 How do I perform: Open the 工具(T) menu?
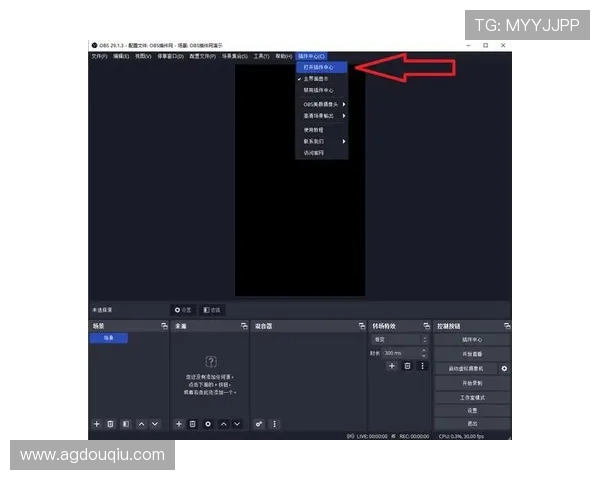tap(261, 56)
